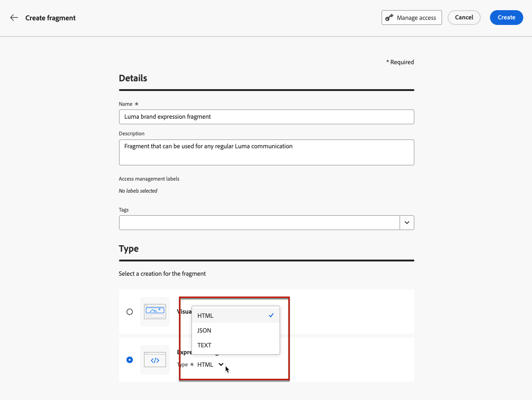
Task: Choose TEXT from the type list
Action: pyautogui.click(x=204, y=345)
